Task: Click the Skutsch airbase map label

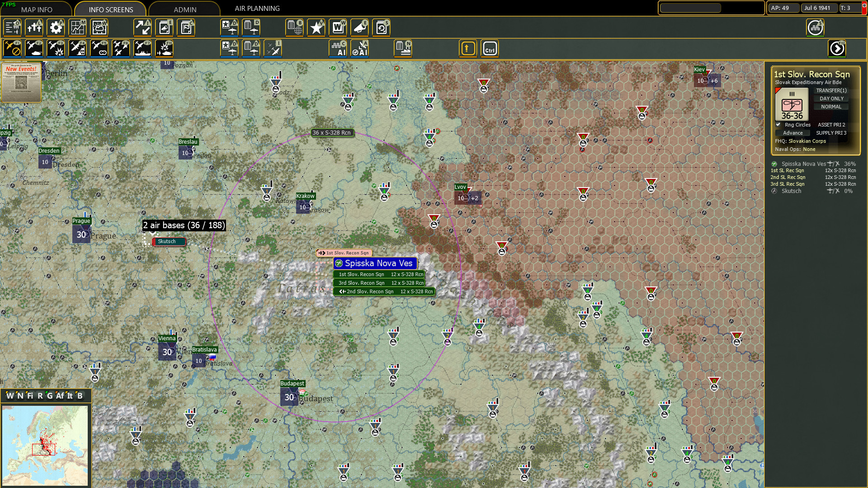Action: click(169, 242)
